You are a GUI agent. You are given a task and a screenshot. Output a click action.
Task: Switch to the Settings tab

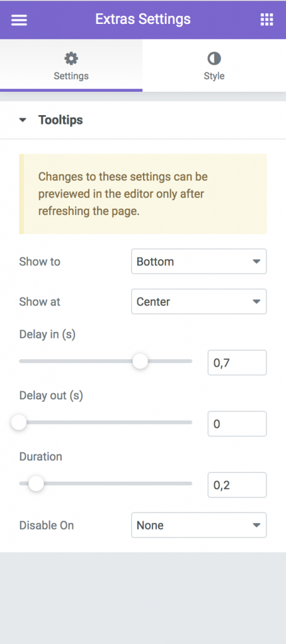(x=71, y=65)
